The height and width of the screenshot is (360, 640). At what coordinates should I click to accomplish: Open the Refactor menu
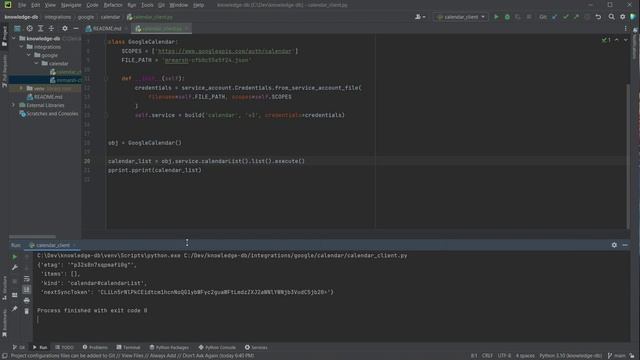113,5
